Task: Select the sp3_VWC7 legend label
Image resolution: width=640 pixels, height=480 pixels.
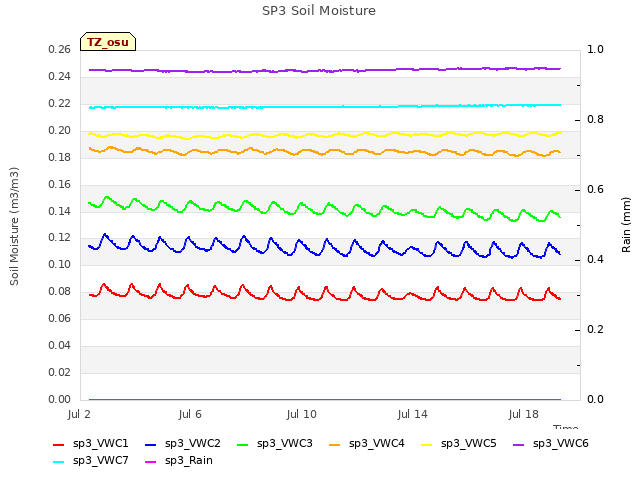Action: point(100,461)
